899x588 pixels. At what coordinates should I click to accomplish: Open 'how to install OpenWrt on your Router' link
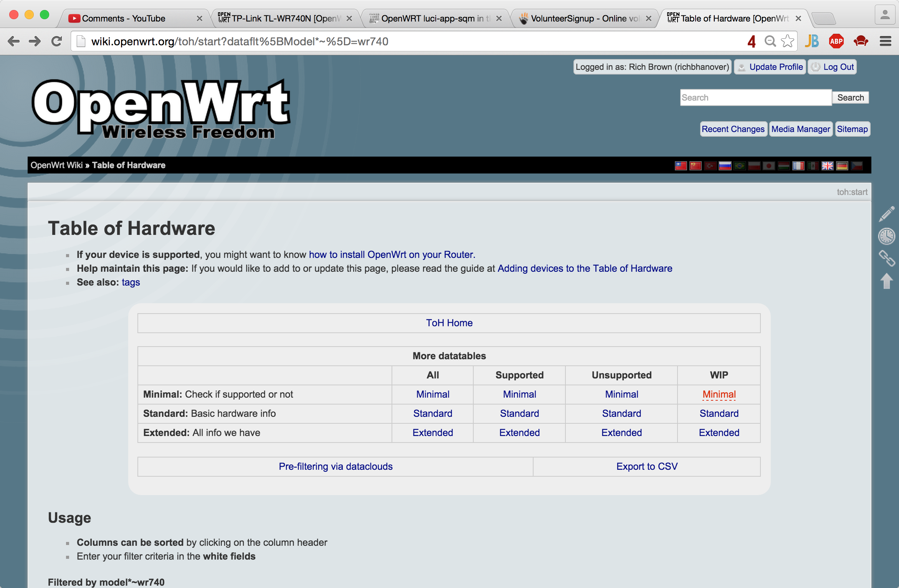click(392, 254)
